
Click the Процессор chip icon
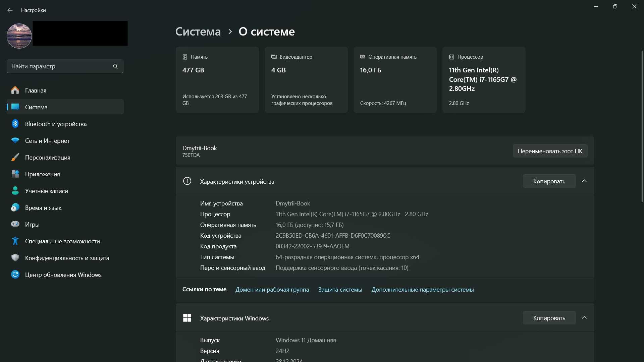click(x=451, y=57)
